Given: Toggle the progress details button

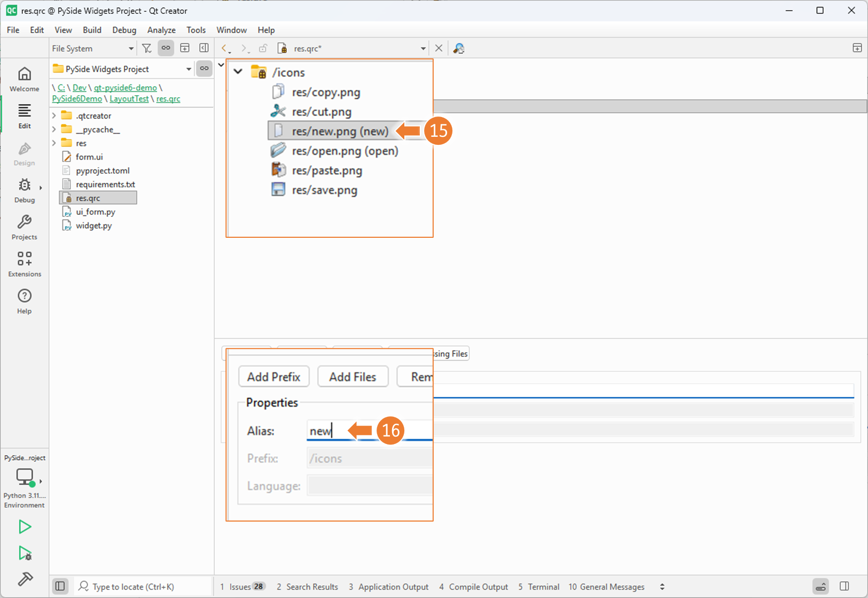Looking at the screenshot, I should tap(821, 586).
